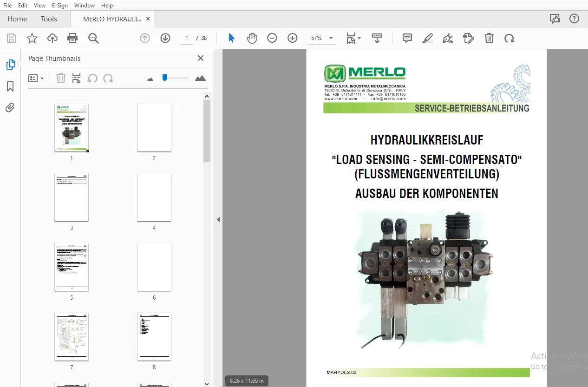588x387 pixels.
Task: Collapse the navigation pane with side arrow
Action: (x=218, y=219)
